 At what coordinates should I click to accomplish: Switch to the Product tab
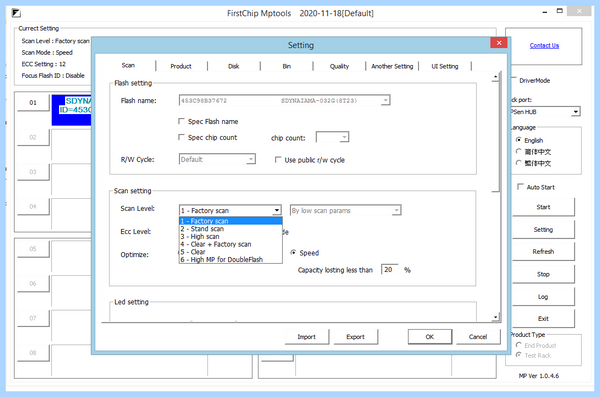(181, 66)
